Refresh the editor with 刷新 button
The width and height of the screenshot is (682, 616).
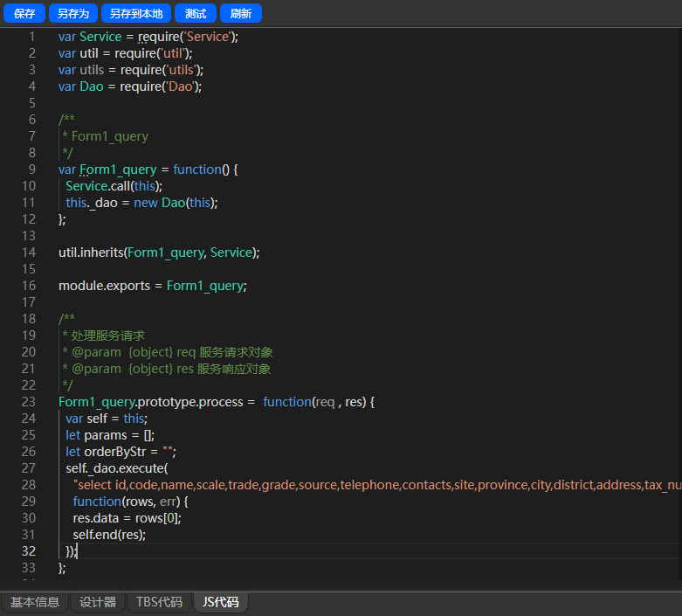coord(240,13)
